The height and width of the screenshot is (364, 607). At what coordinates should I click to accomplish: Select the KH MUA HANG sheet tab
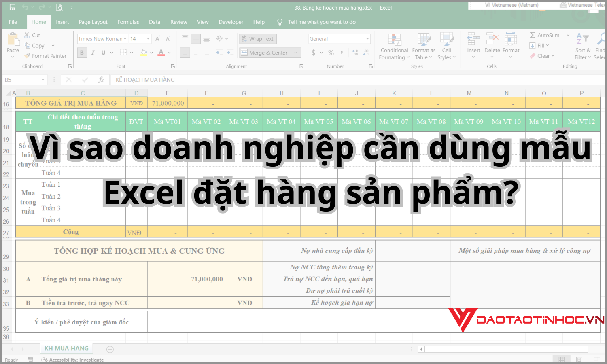[66, 348]
